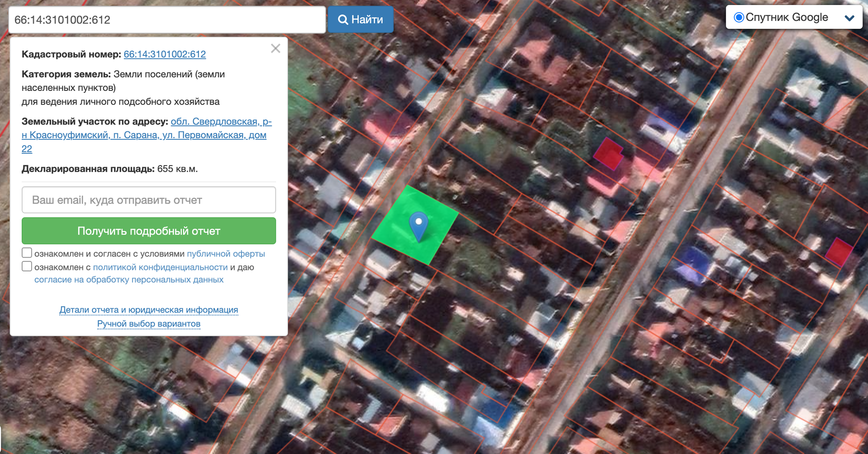Click the red highlighted parcel near top center
Screen dimensions: 868x454
(609, 154)
